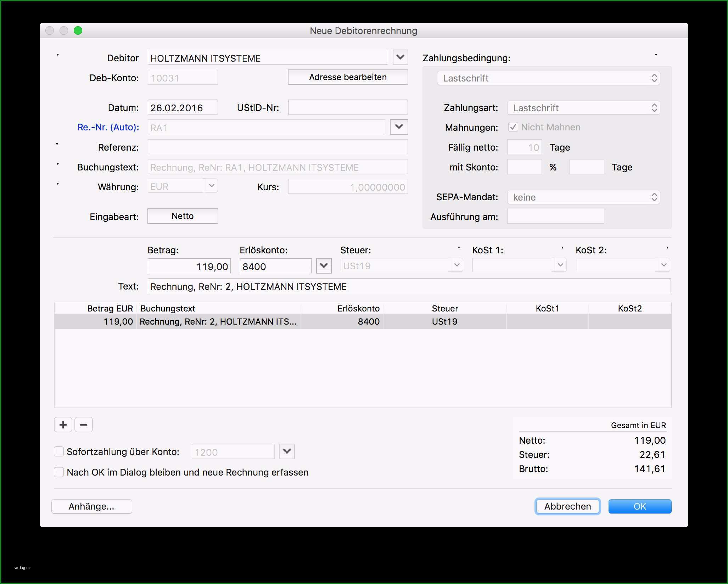Click the KoSt2 column header

click(630, 308)
